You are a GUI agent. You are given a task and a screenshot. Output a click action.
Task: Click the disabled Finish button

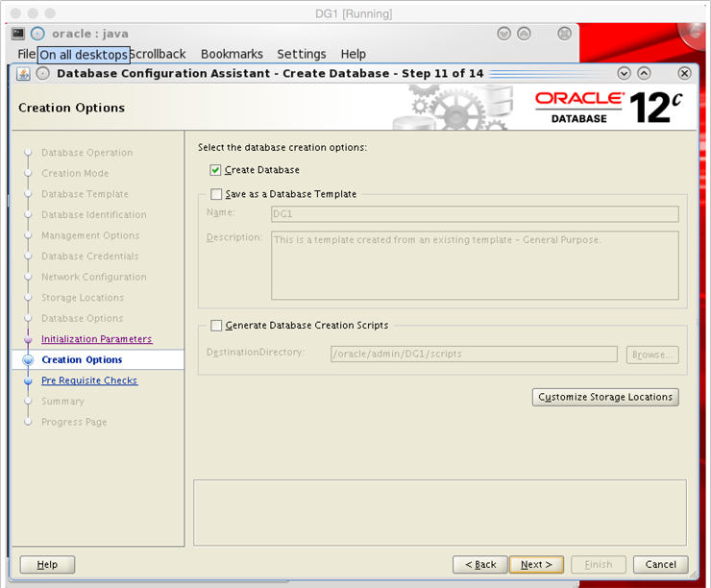coord(599,564)
